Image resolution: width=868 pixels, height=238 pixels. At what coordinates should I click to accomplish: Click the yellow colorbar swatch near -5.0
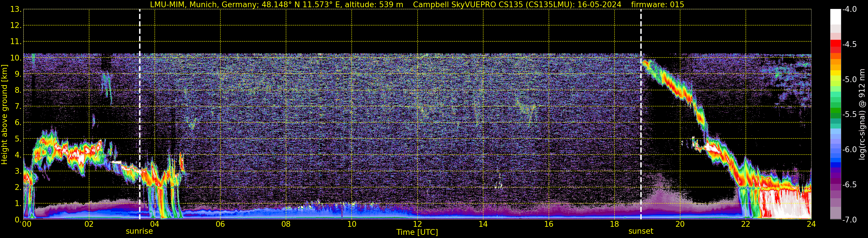pyautogui.click(x=836, y=73)
